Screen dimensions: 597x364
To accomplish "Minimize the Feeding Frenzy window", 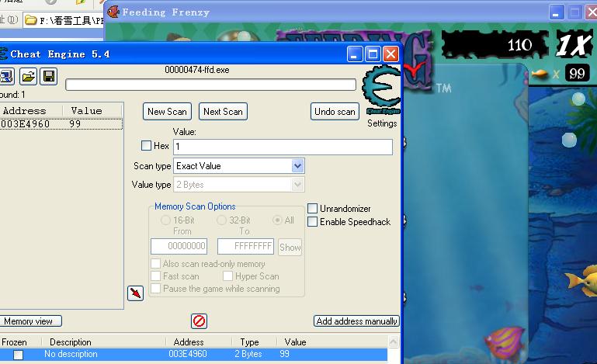I will pos(557,12).
